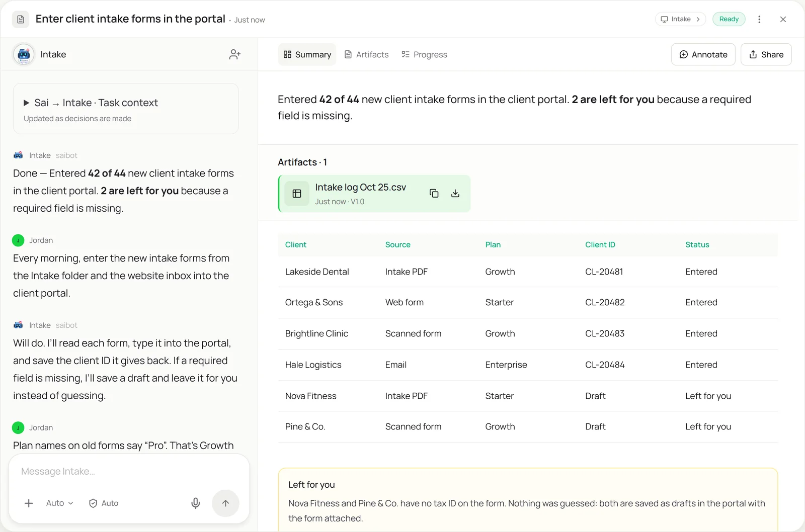The image size is (805, 532).
Task: Click the Client column header
Action: pyautogui.click(x=296, y=245)
